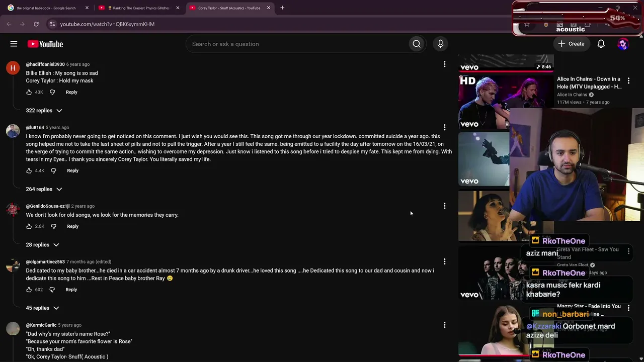Like the @GenildoSousa-ez1jl comment

pos(29,226)
